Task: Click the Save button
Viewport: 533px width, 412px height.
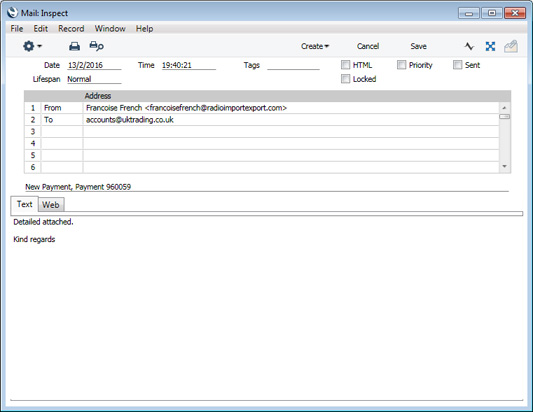Action: pos(418,46)
